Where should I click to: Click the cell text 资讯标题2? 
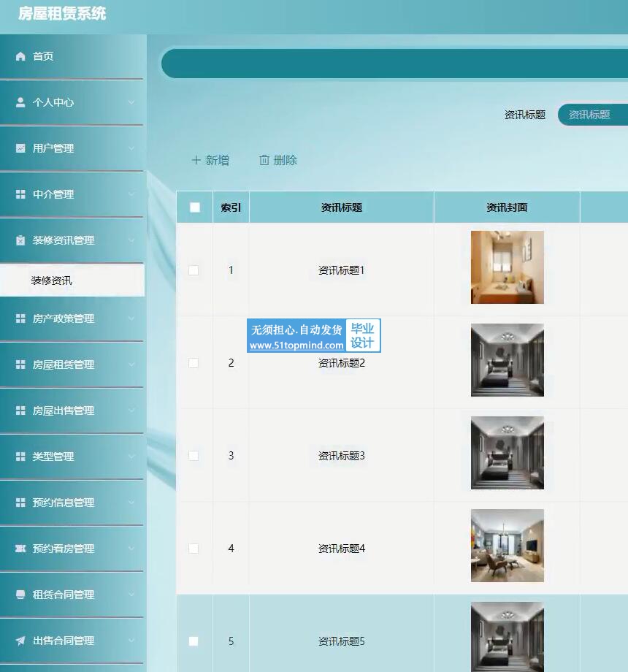342,363
